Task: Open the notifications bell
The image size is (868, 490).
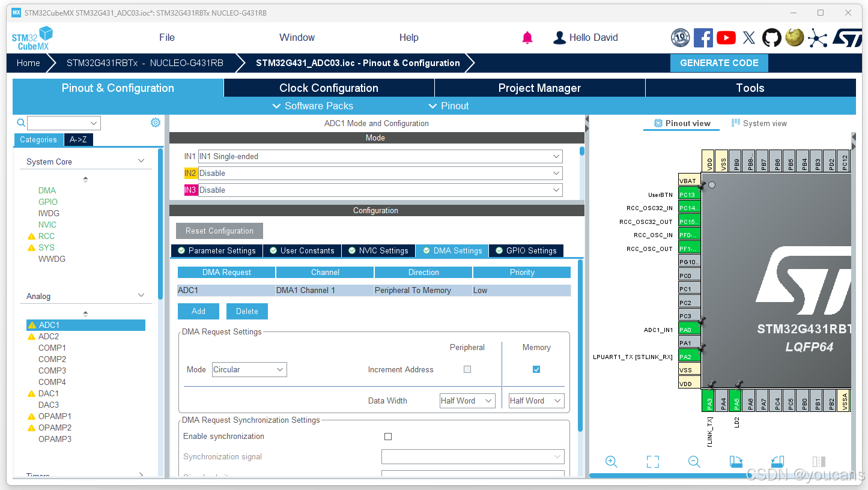Action: (x=527, y=38)
